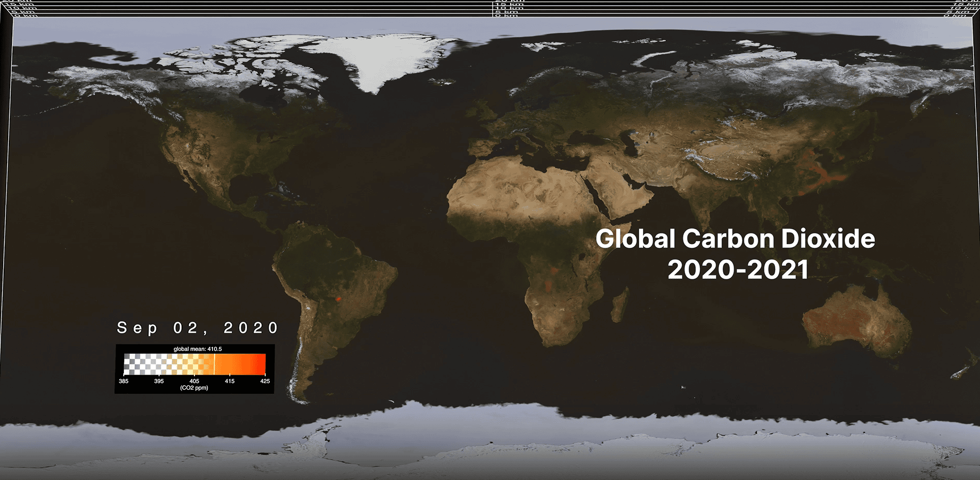Click the 425 tick on the CO2 scale

pos(264,381)
